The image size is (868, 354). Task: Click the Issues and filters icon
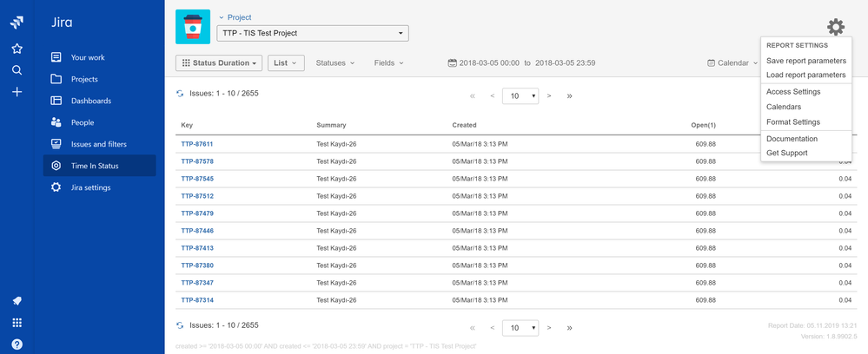pos(56,144)
